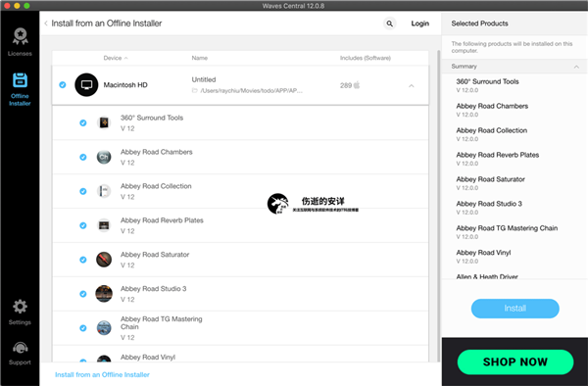Image resolution: width=588 pixels, height=386 pixels.
Task: Click the search magnifier icon
Action: click(390, 24)
